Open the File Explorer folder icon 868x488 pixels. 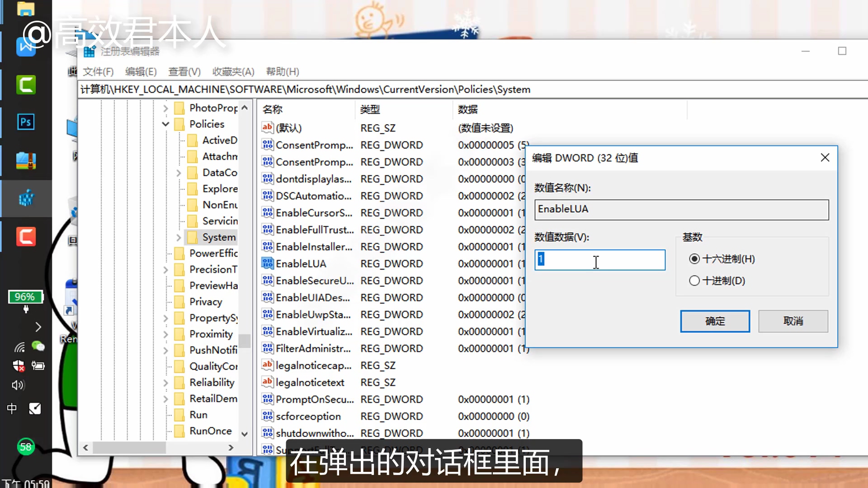click(x=26, y=8)
